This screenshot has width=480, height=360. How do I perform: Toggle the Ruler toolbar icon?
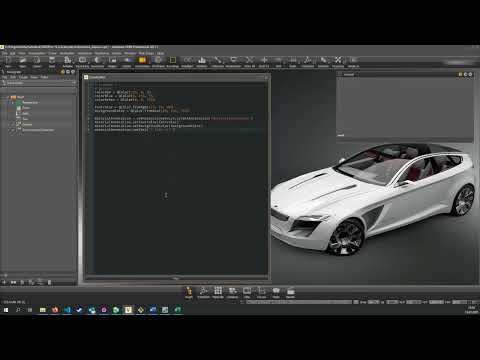pyautogui.click(x=293, y=60)
